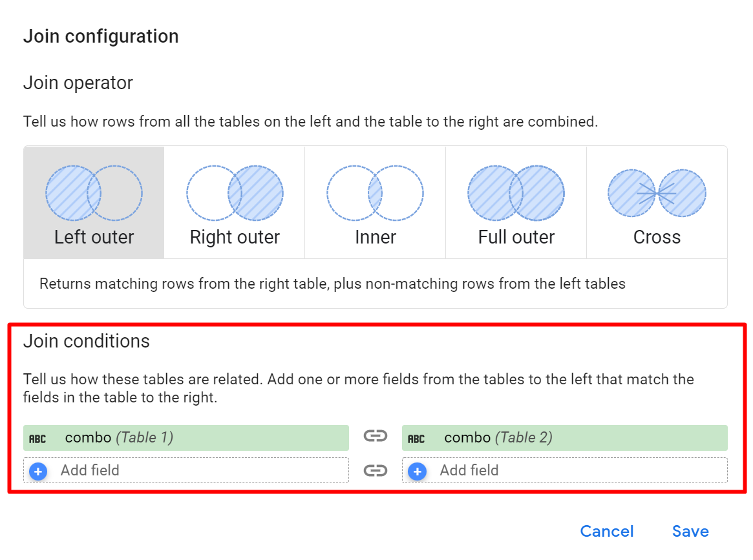The image size is (753, 560).
Task: Cancel the join configuration
Action: tap(607, 531)
